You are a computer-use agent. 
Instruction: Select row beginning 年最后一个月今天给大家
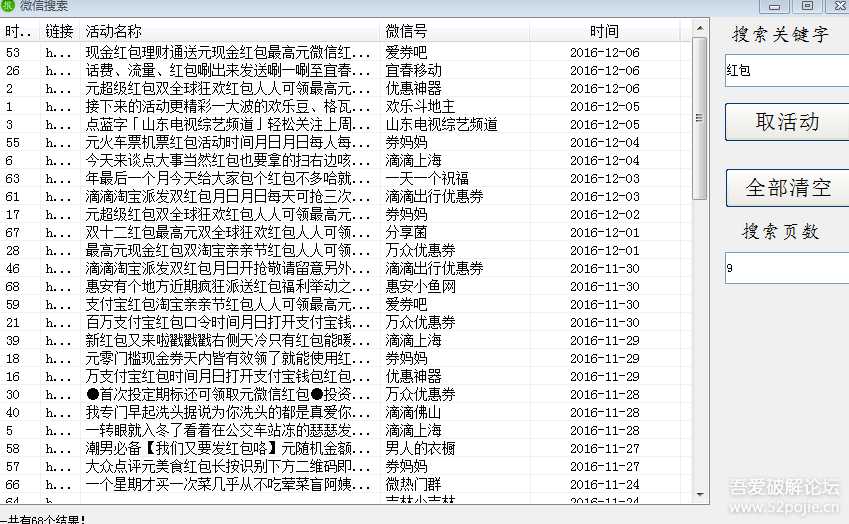(347, 179)
